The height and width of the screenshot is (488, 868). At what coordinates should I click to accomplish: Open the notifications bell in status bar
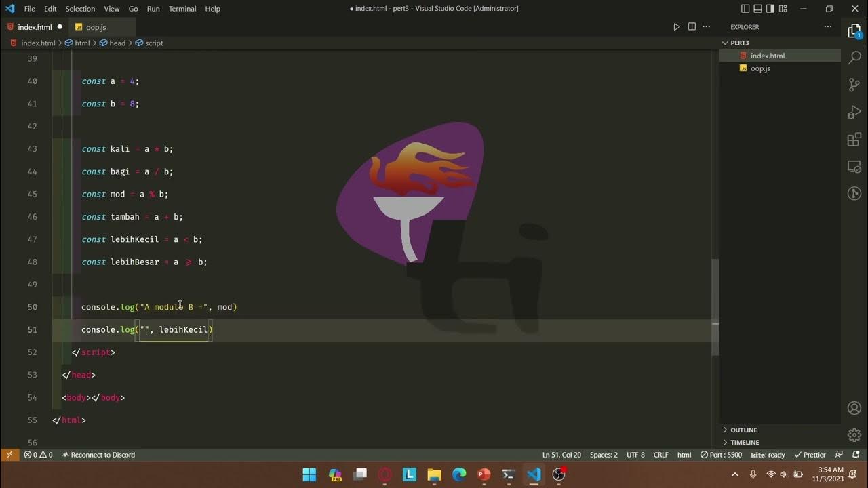pos(856,455)
